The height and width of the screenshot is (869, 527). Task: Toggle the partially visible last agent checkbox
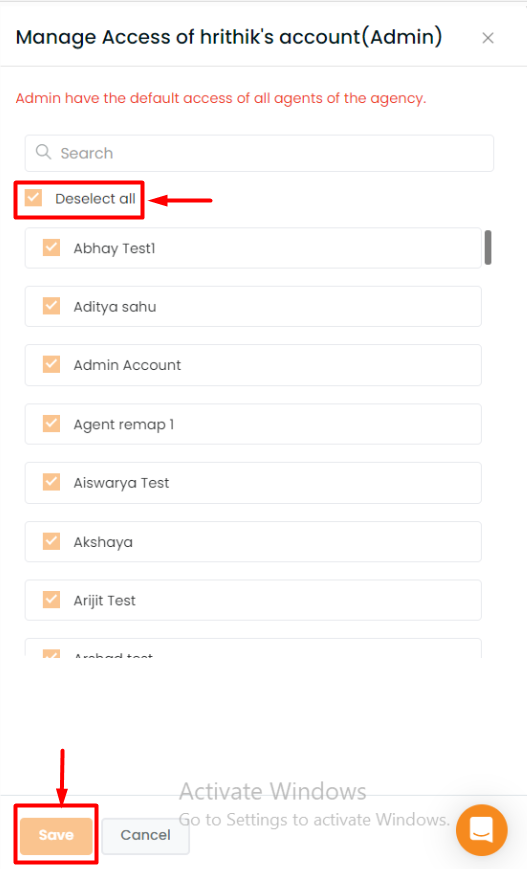pos(52,653)
